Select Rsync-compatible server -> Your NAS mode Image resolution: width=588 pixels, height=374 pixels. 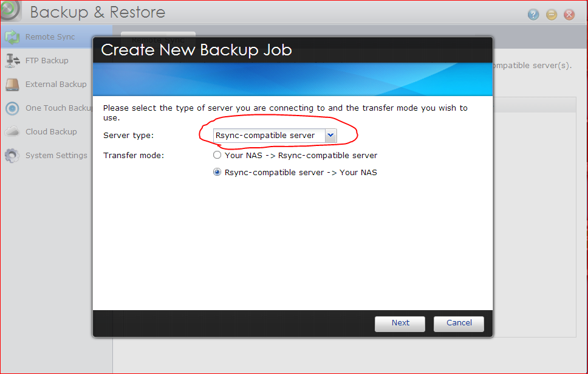(217, 172)
